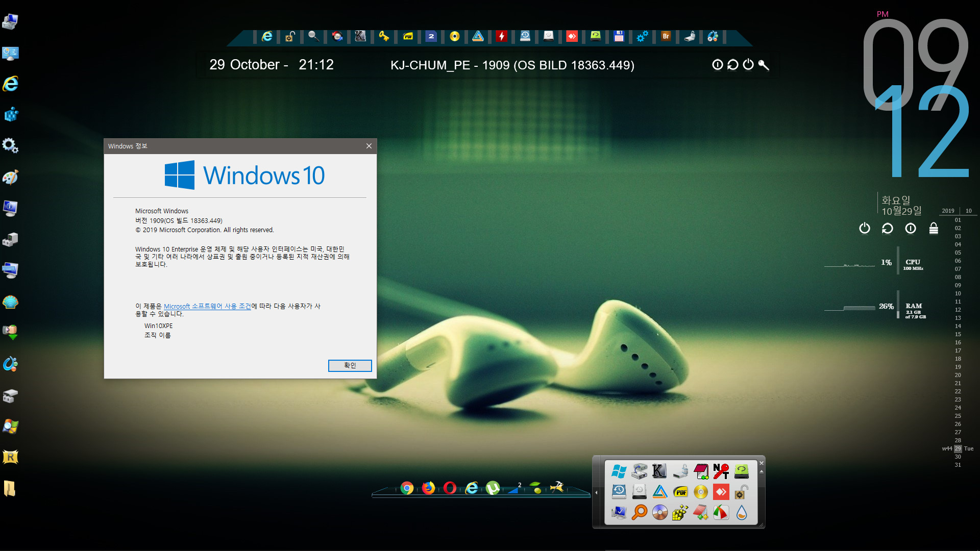The height and width of the screenshot is (551, 980).
Task: Open Internet Explorer in the bottom dock
Action: (x=472, y=488)
